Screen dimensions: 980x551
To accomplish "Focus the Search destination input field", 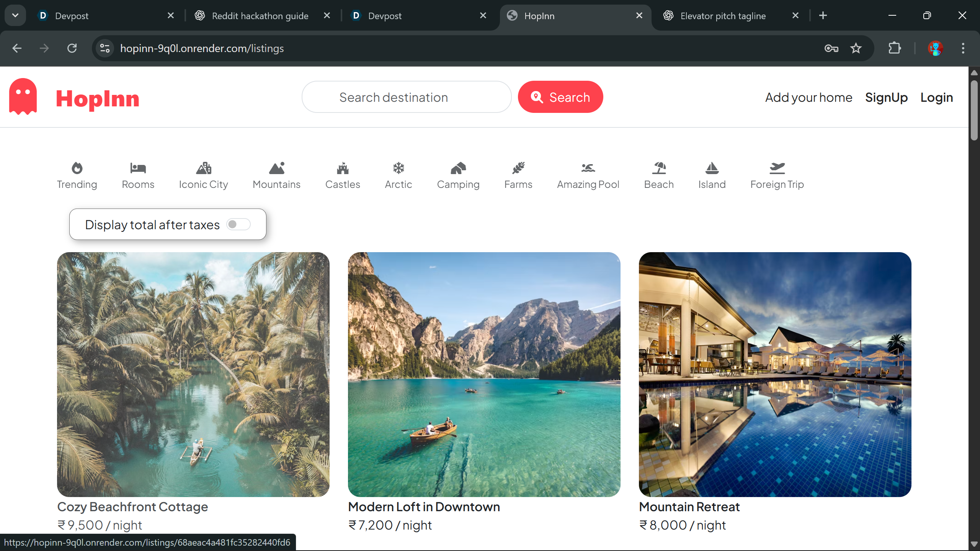I will coord(407,97).
